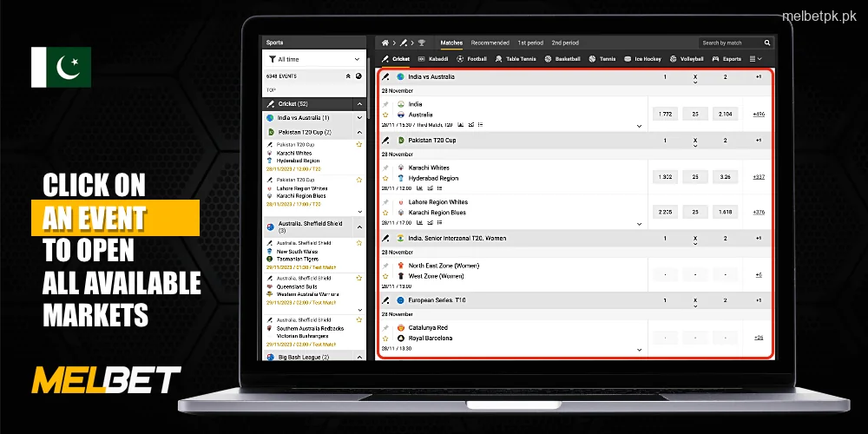This screenshot has width=868, height=434.
Task: Collapse Australia. Sheffield Shield (3) section
Action: tap(359, 227)
